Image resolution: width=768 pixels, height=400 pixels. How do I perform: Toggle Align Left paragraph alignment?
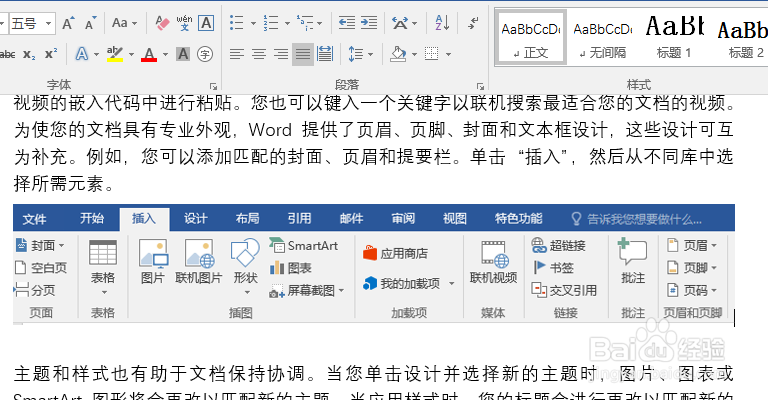point(237,54)
